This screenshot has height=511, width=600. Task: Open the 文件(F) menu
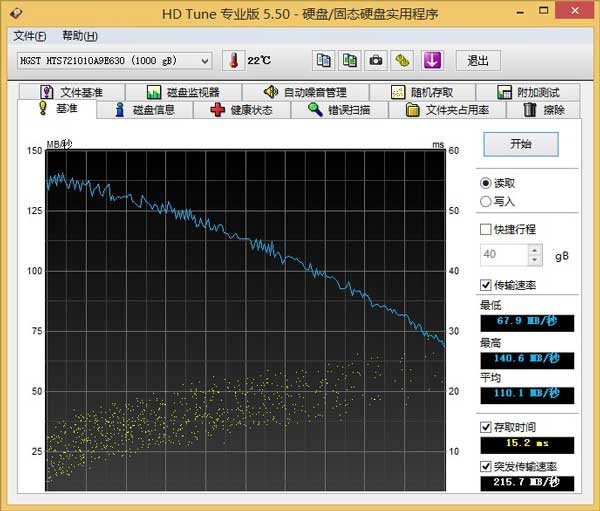[x=29, y=36]
